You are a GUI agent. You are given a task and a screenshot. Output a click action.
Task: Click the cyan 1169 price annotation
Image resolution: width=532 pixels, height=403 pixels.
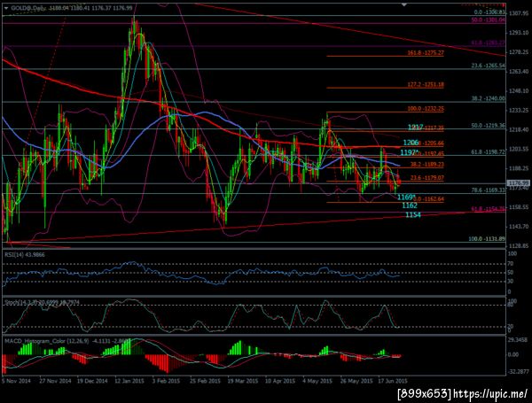[405, 198]
